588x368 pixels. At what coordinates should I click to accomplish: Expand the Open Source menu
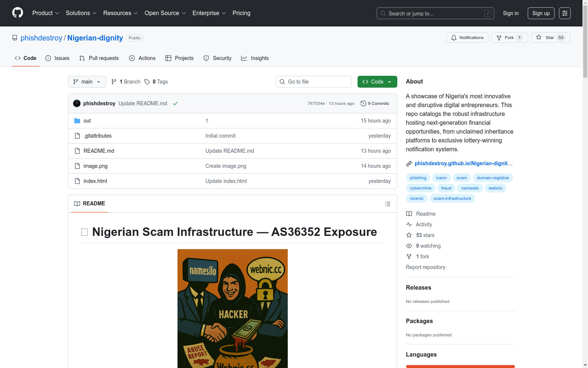click(165, 13)
